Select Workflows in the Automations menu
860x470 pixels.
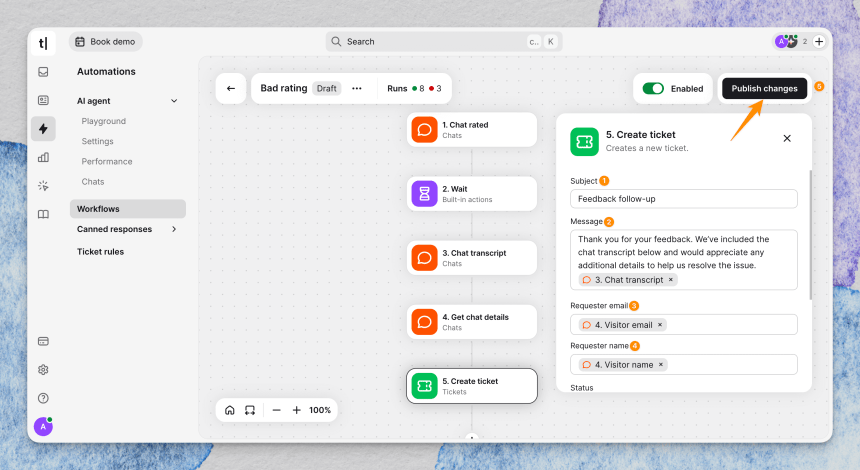[x=128, y=209]
